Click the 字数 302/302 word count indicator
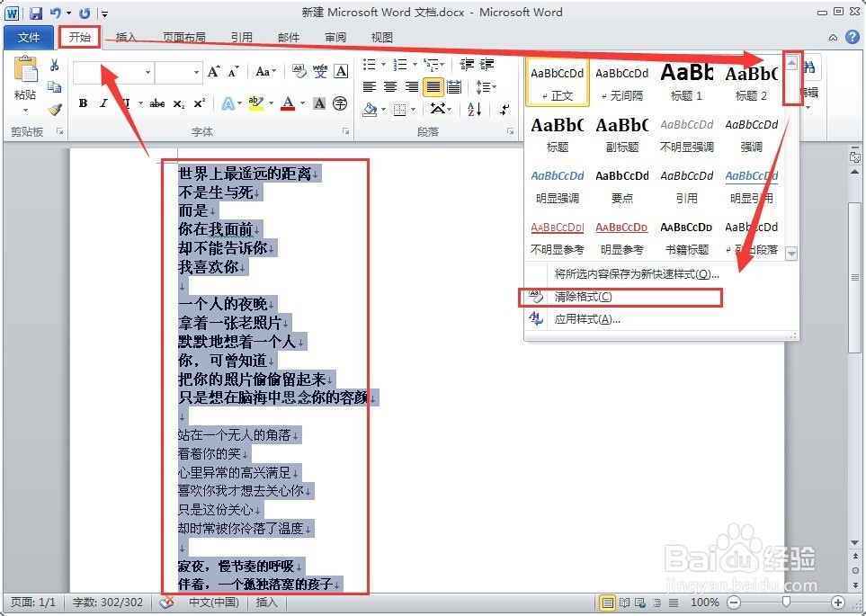 pyautogui.click(x=108, y=603)
